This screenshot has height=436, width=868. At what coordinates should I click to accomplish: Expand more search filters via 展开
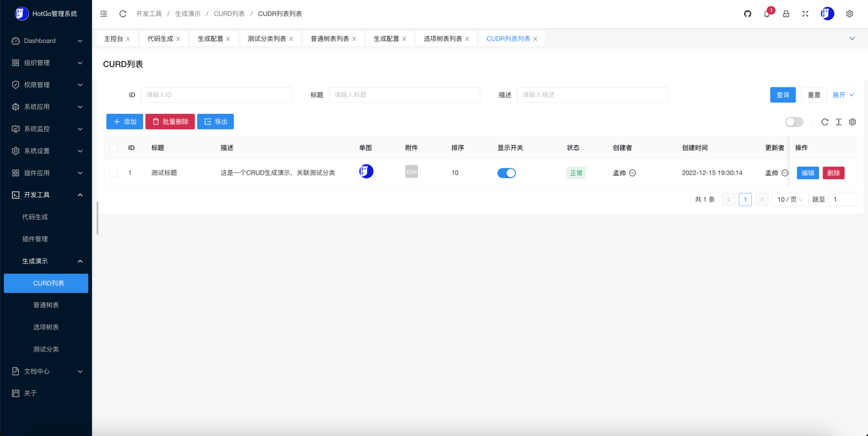pyautogui.click(x=843, y=95)
